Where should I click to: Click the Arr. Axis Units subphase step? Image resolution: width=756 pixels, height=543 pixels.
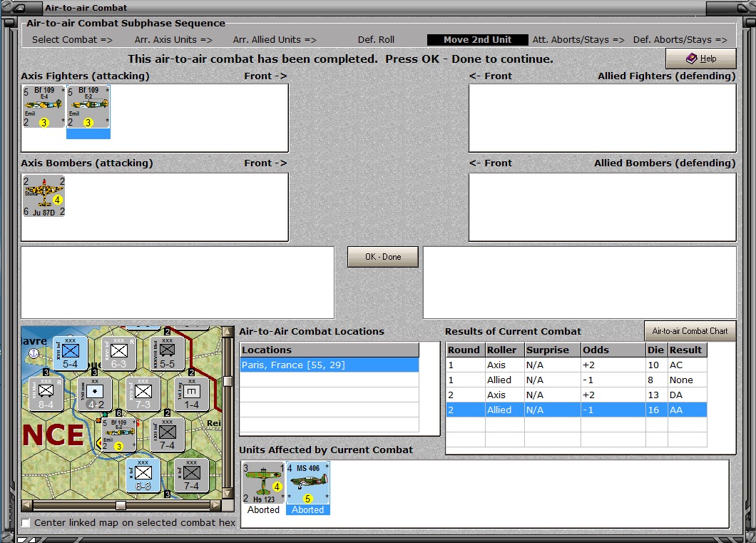173,39
